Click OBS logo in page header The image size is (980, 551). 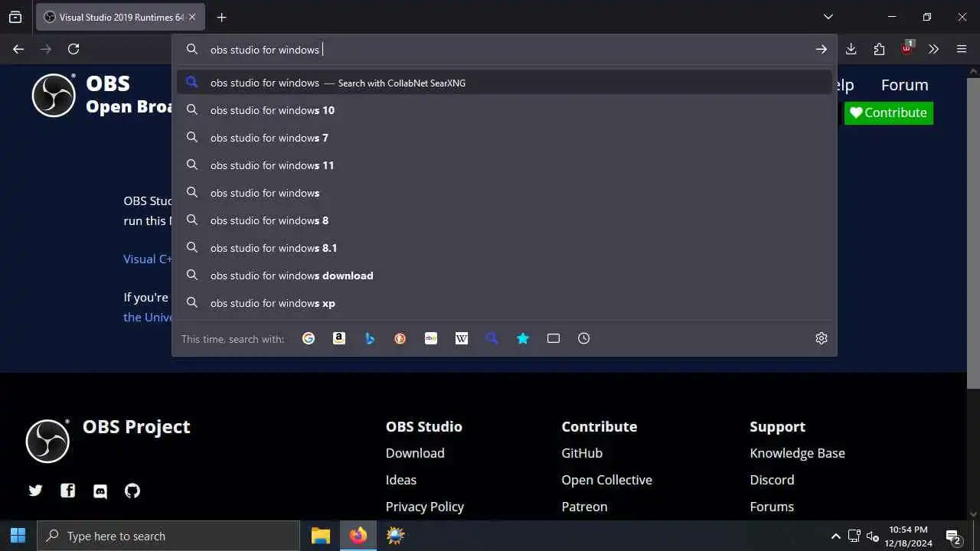click(54, 95)
